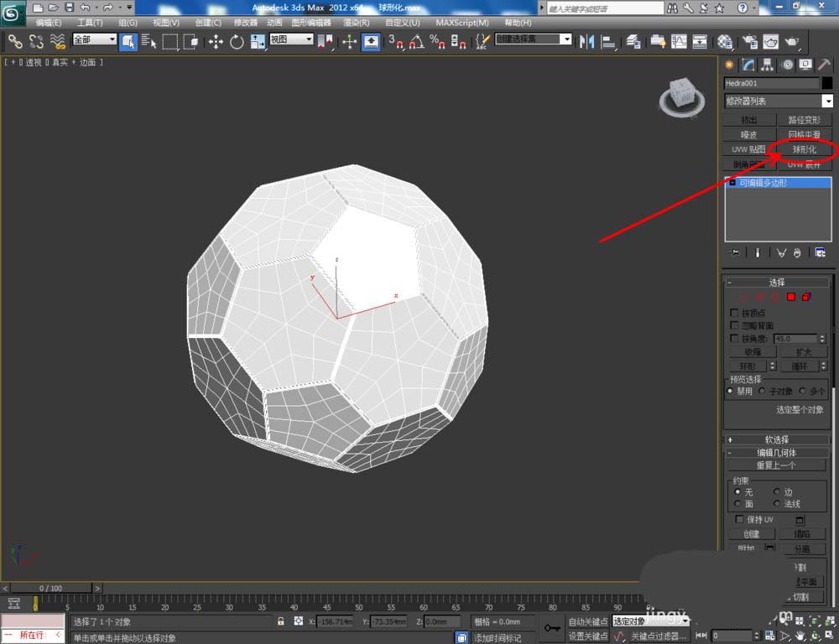Select the Rotate transform tool
The height and width of the screenshot is (644, 839).
pos(237,41)
